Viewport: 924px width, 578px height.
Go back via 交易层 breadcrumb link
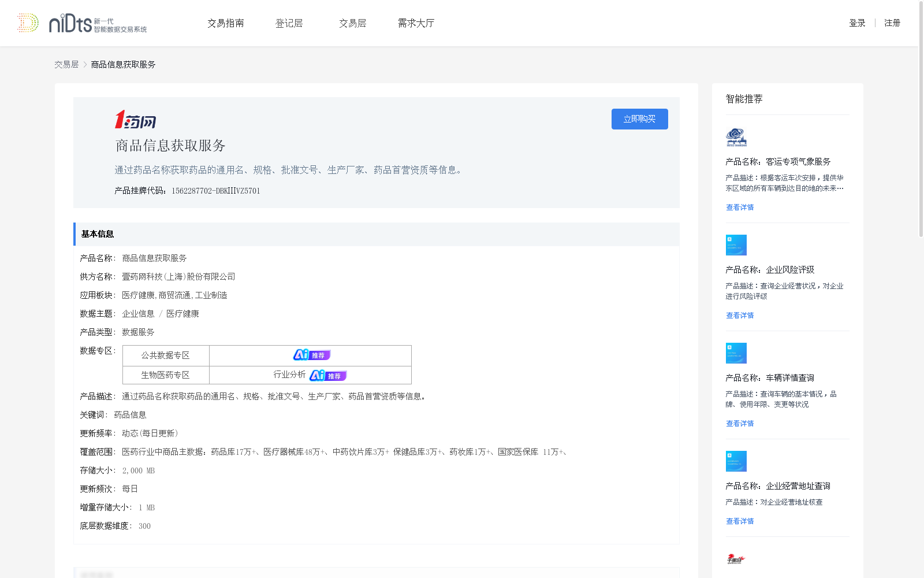(x=66, y=65)
